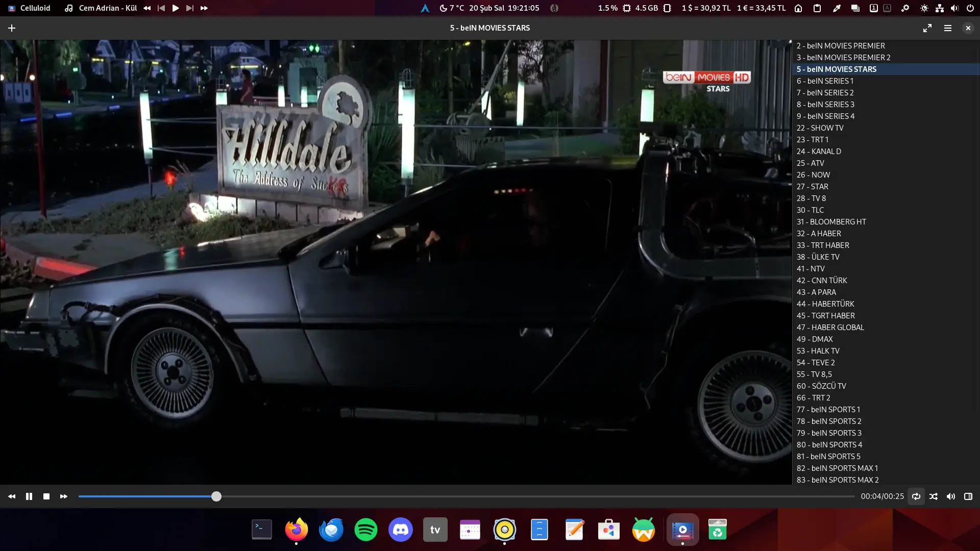Stop the video playback
The image size is (980, 551).
(46, 496)
